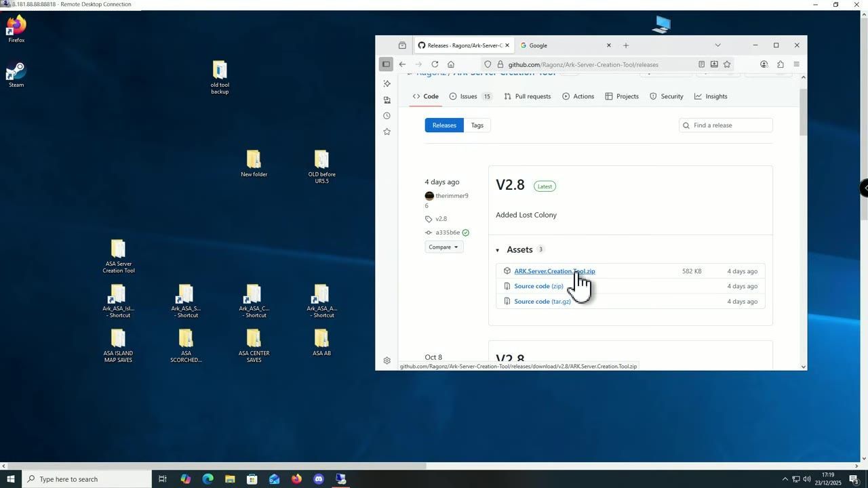This screenshot has width=868, height=488.
Task: Focus the Find a release field
Action: tap(726, 125)
